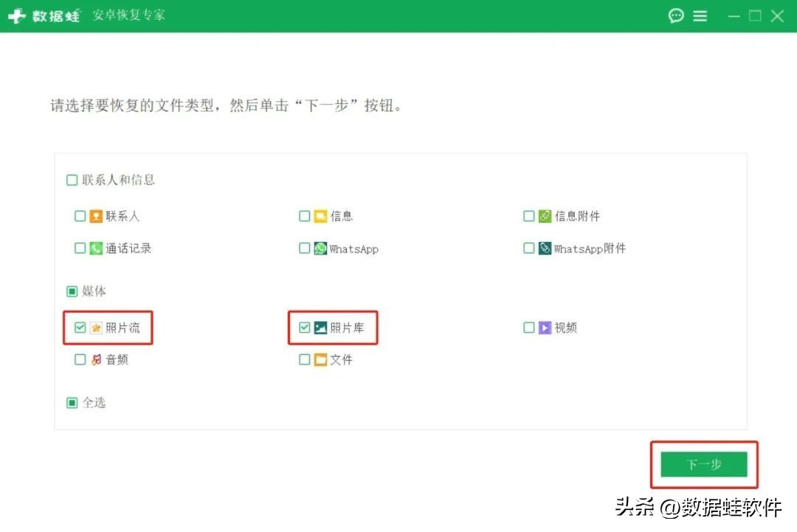The height and width of the screenshot is (532, 797).
Task: Click the 照片库 photo library icon
Action: pyautogui.click(x=322, y=327)
